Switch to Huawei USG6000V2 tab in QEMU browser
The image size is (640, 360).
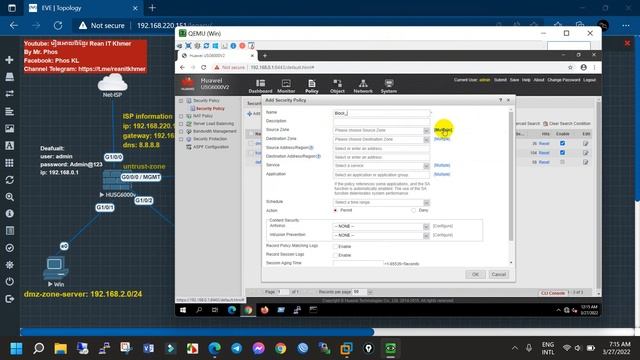(218, 56)
